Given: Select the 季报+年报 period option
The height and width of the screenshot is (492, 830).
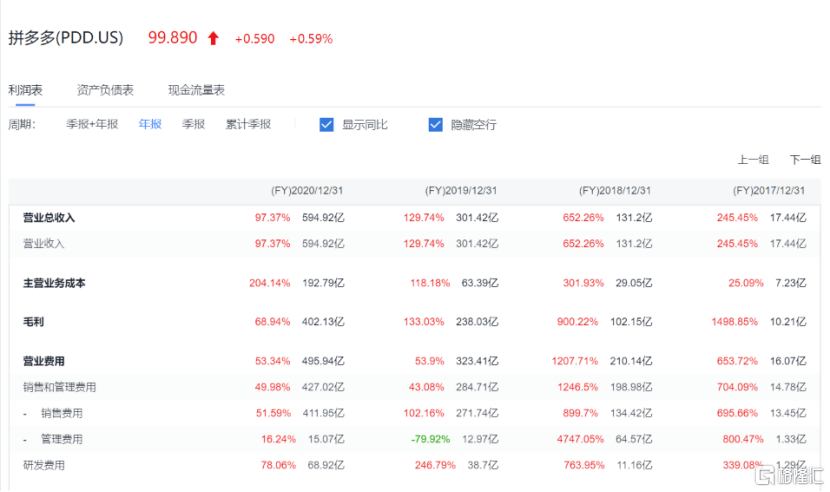Looking at the screenshot, I should point(92,125).
